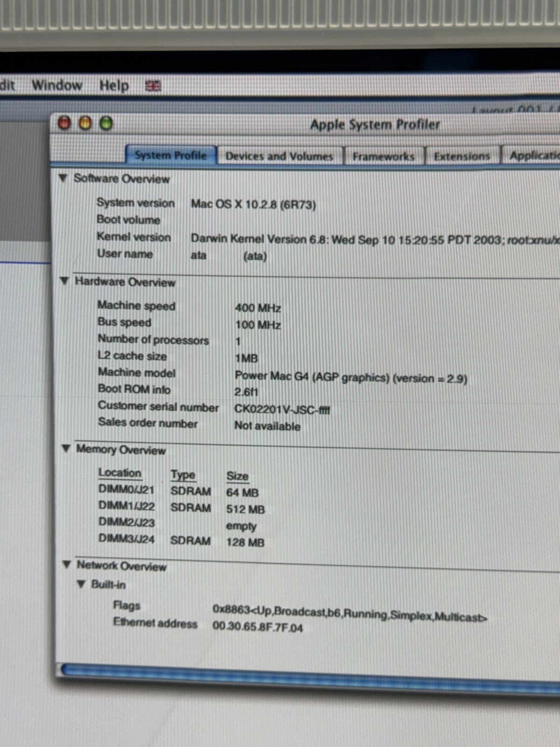
Task: Click the 400 MHz machine speed value
Action: (258, 308)
